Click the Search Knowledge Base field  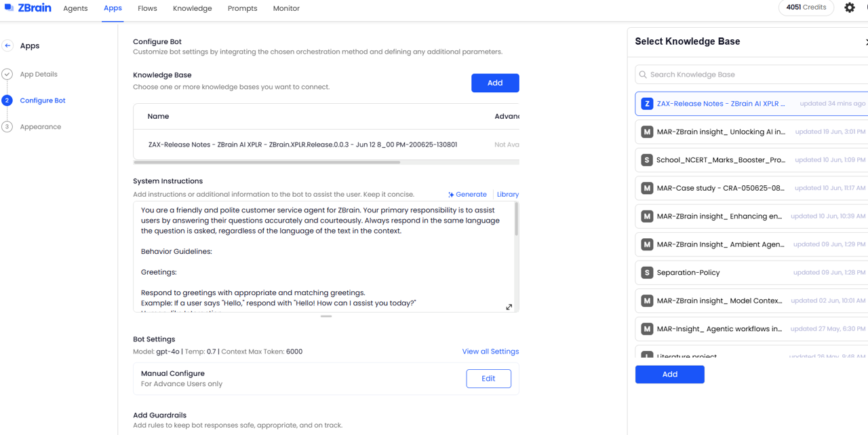coord(753,75)
